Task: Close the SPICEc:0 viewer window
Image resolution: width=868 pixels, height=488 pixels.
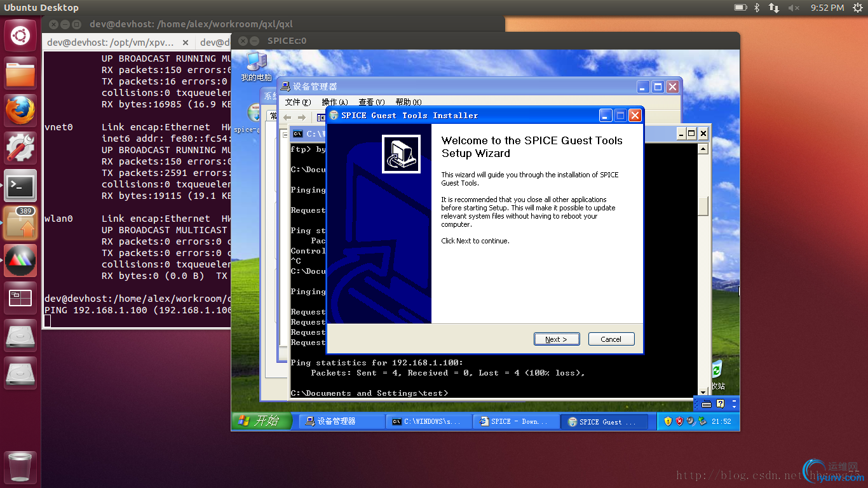Action: (x=241, y=41)
